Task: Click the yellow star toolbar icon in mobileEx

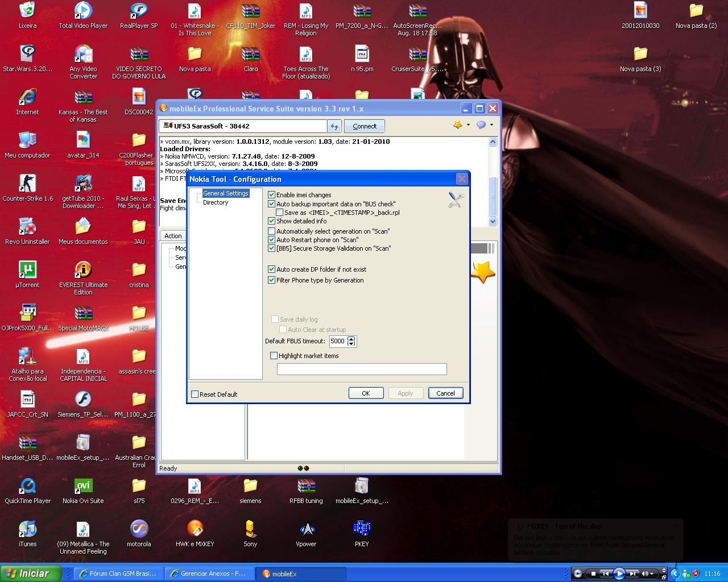Action: (458, 125)
